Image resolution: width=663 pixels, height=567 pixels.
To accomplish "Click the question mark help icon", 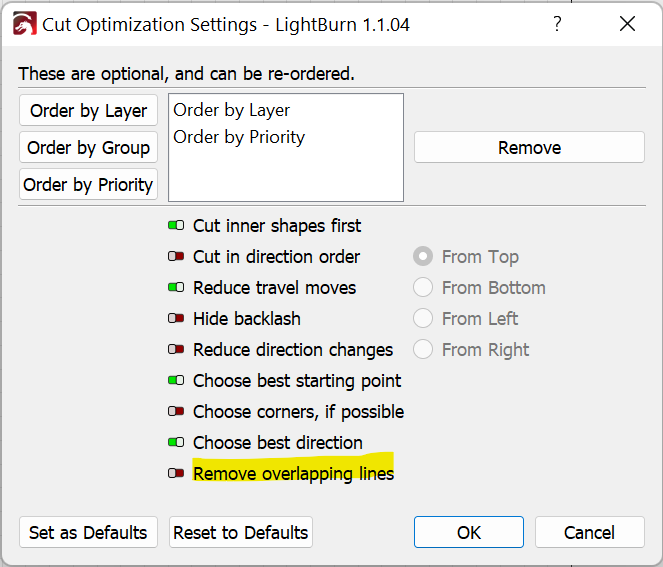I will pyautogui.click(x=558, y=24).
